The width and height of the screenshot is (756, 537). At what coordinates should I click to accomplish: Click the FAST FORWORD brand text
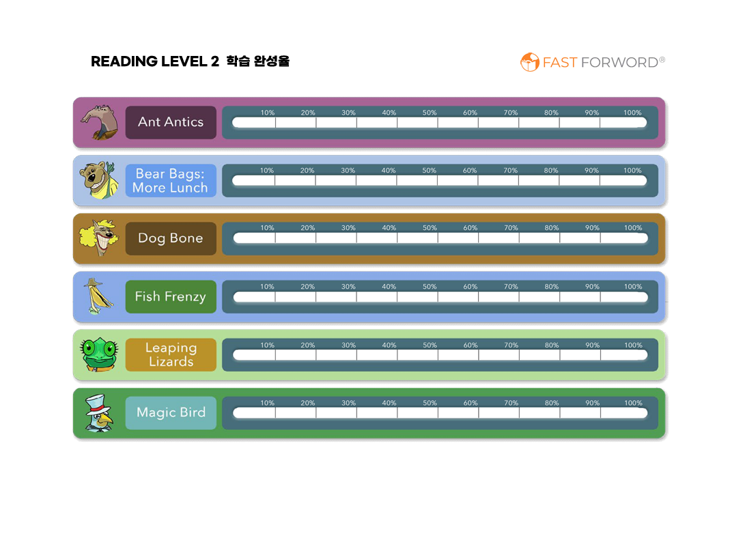[x=604, y=63]
